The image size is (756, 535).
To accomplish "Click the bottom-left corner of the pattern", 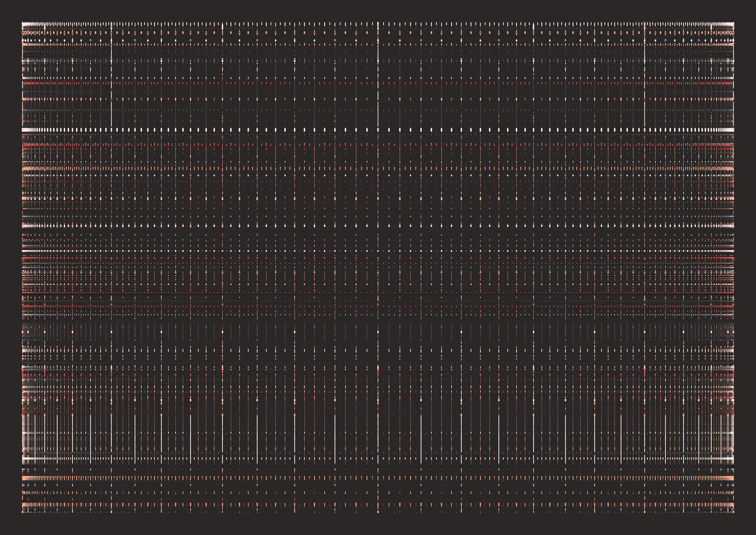I will [x=23, y=512].
